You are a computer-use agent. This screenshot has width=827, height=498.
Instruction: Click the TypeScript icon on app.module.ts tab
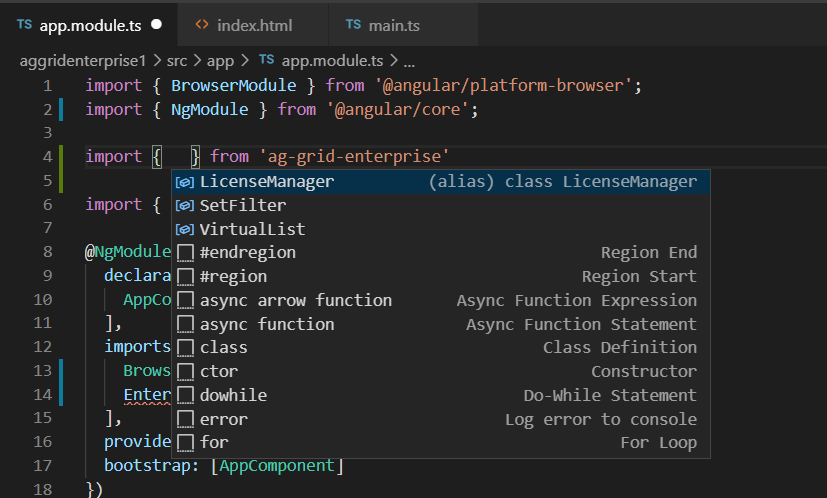click(24, 25)
